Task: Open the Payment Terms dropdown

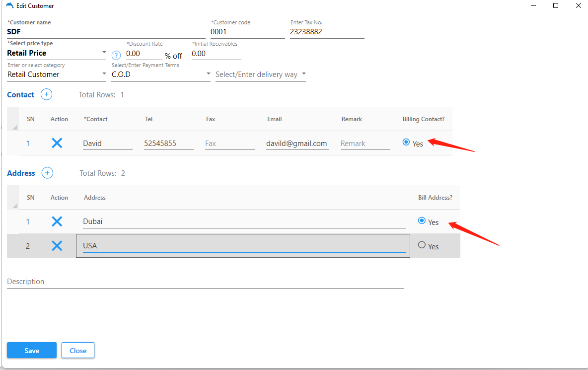Action: [x=208, y=74]
